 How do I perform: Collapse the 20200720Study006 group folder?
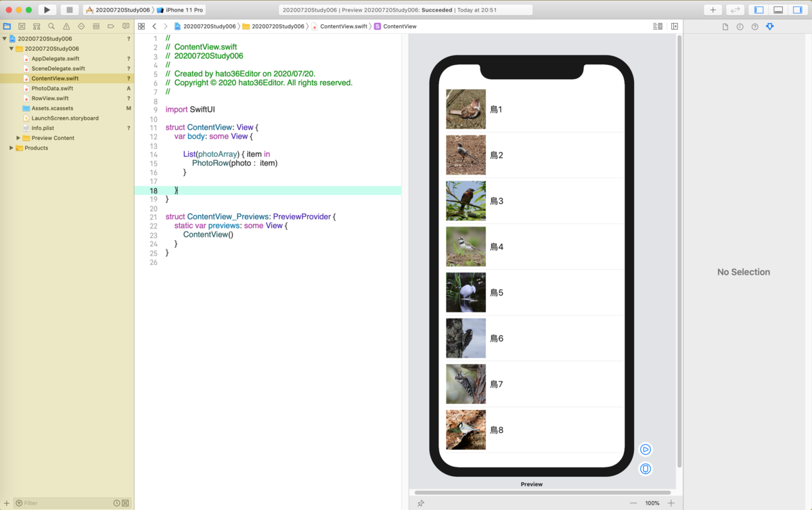pyautogui.click(x=12, y=49)
